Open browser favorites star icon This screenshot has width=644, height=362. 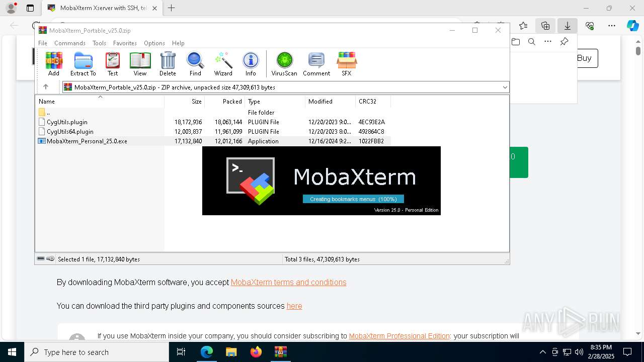click(x=523, y=26)
